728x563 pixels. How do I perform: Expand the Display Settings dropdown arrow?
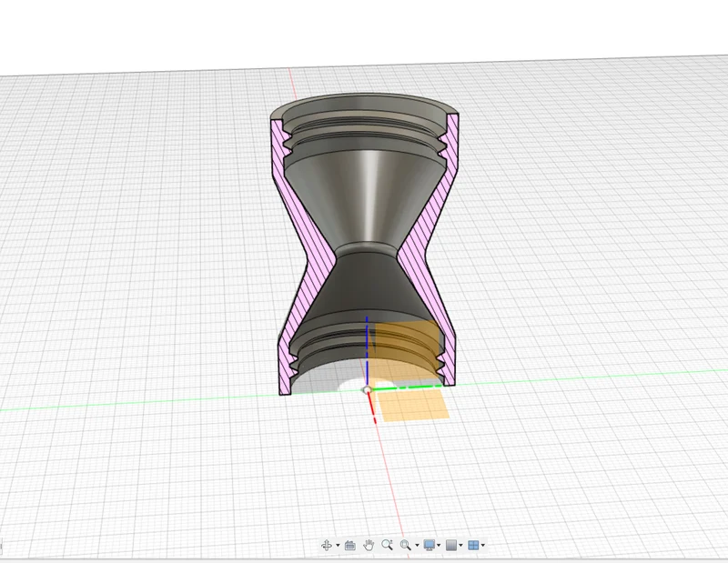[439, 546]
